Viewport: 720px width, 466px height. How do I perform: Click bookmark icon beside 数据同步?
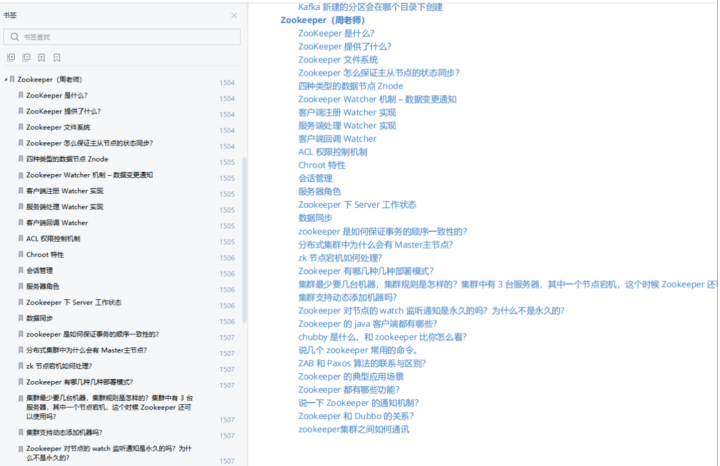coord(21,318)
